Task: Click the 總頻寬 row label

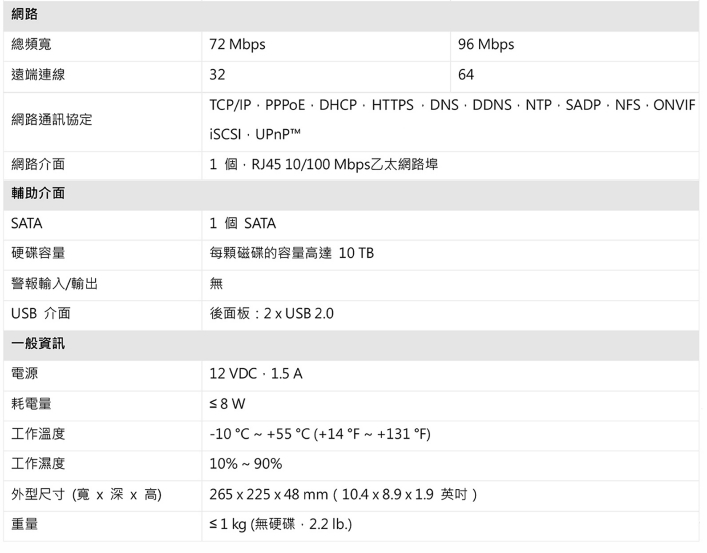Action: pyautogui.click(x=35, y=45)
